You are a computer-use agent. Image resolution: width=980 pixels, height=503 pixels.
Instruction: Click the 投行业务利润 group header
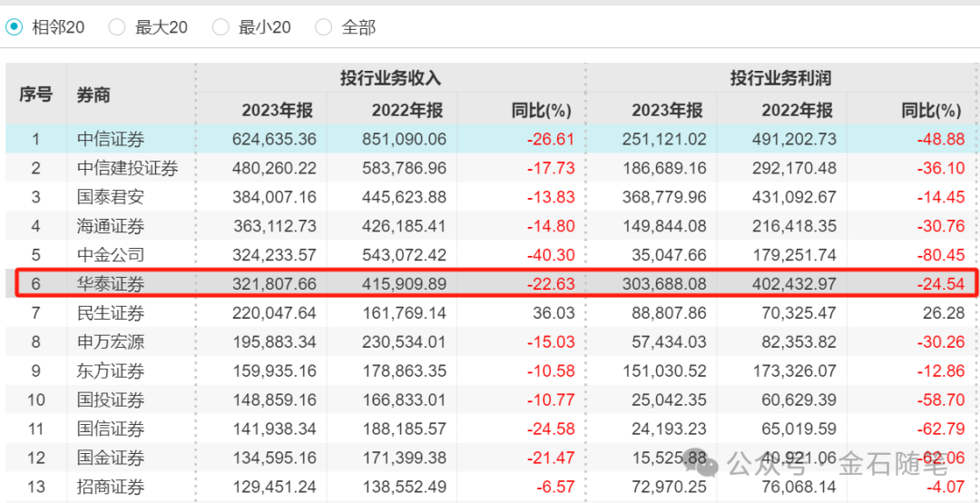coord(780,78)
